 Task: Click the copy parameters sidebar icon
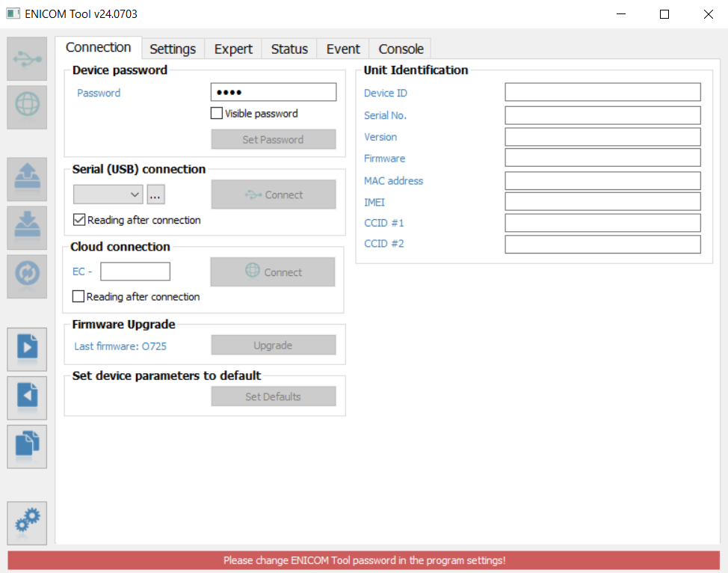(x=26, y=446)
